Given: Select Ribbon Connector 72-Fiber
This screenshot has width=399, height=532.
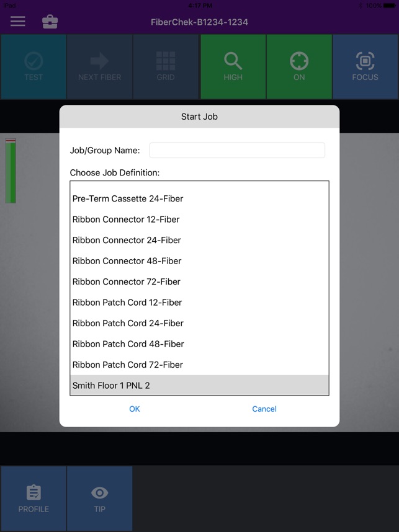Looking at the screenshot, I should [199, 282].
